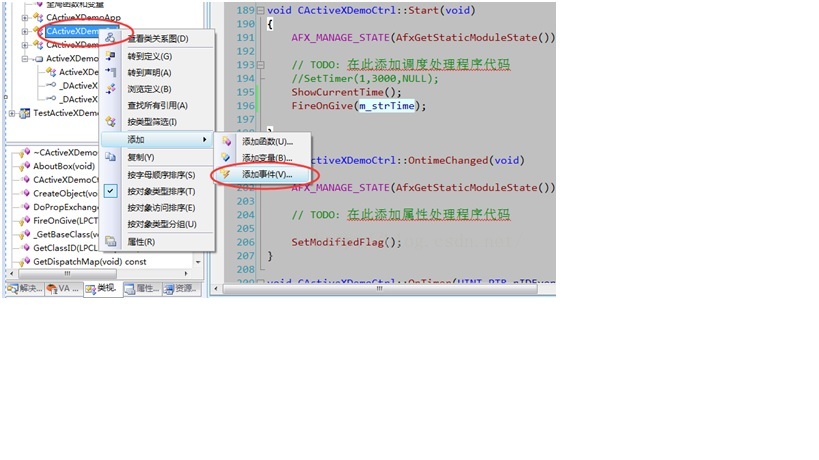The width and height of the screenshot is (819, 460).
Task: Expand the TestActiveXDemo project node
Action: [11, 113]
